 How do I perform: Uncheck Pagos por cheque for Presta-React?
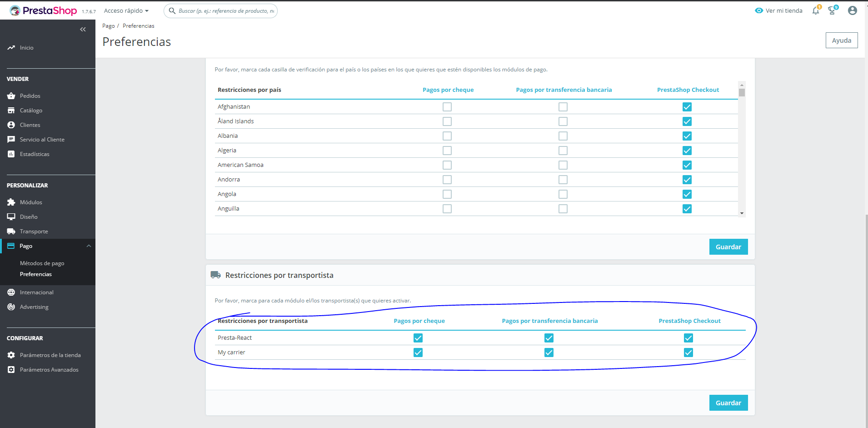tap(418, 338)
